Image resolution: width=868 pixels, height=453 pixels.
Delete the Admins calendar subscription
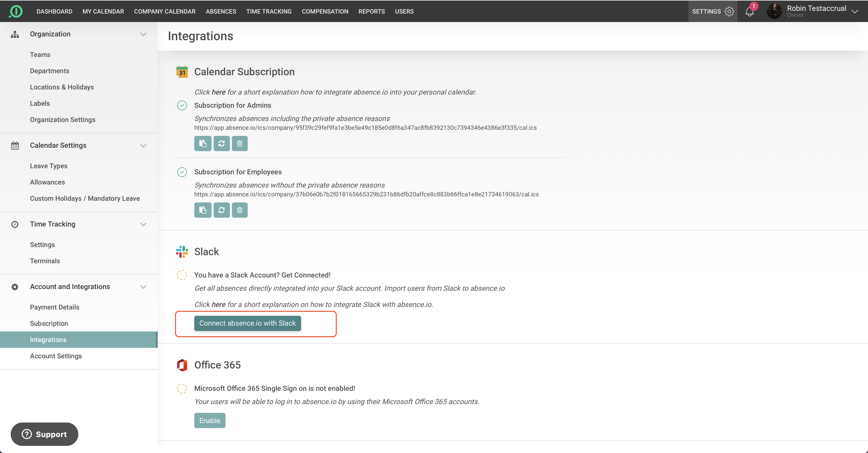[x=240, y=143]
